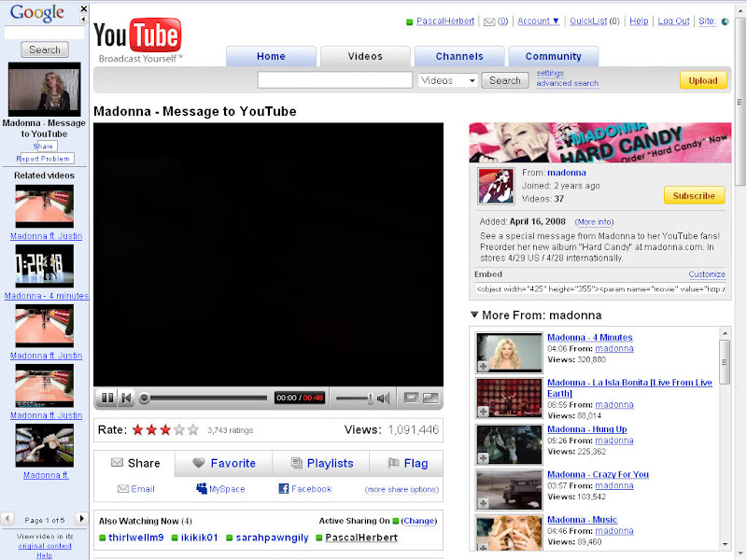Go to previous page of related videos
The image size is (747, 560).
click(7, 518)
